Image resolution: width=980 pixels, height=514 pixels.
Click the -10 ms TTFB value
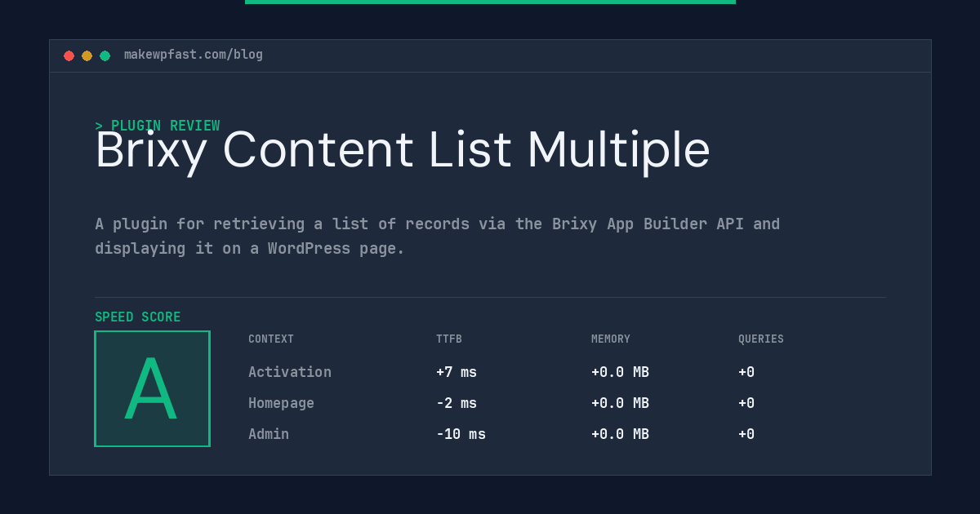pos(461,434)
